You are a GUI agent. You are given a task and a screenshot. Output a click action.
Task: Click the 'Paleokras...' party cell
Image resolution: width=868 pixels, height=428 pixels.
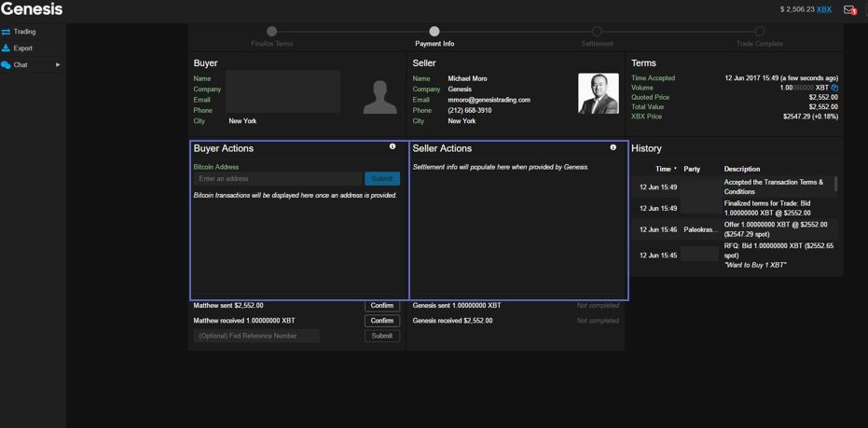(700, 229)
